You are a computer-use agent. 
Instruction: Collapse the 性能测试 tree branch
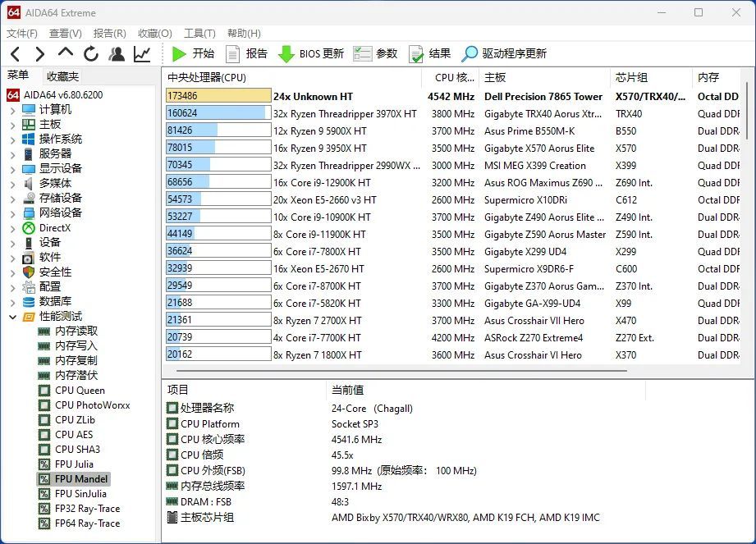[13, 316]
